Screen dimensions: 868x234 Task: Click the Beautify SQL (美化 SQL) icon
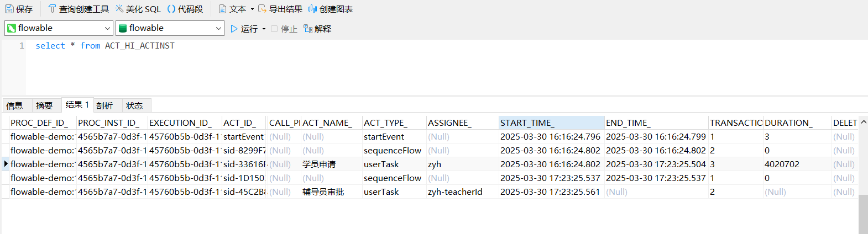pos(119,9)
